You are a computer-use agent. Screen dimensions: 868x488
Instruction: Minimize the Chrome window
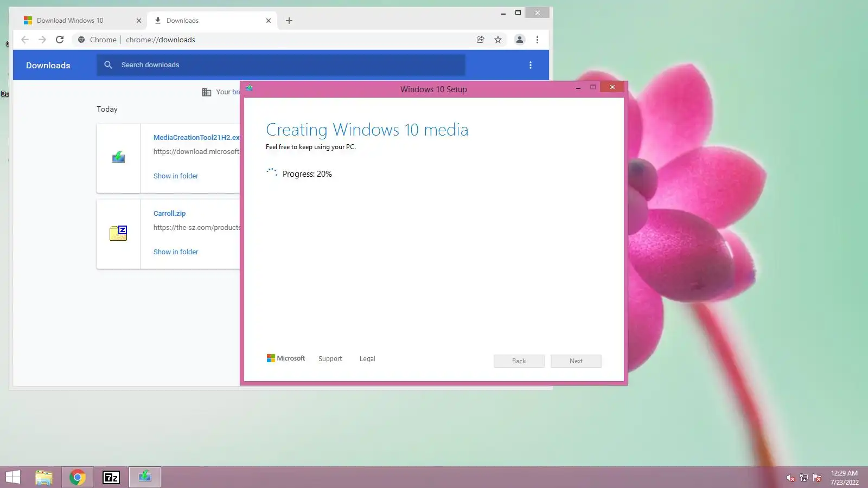coord(503,13)
